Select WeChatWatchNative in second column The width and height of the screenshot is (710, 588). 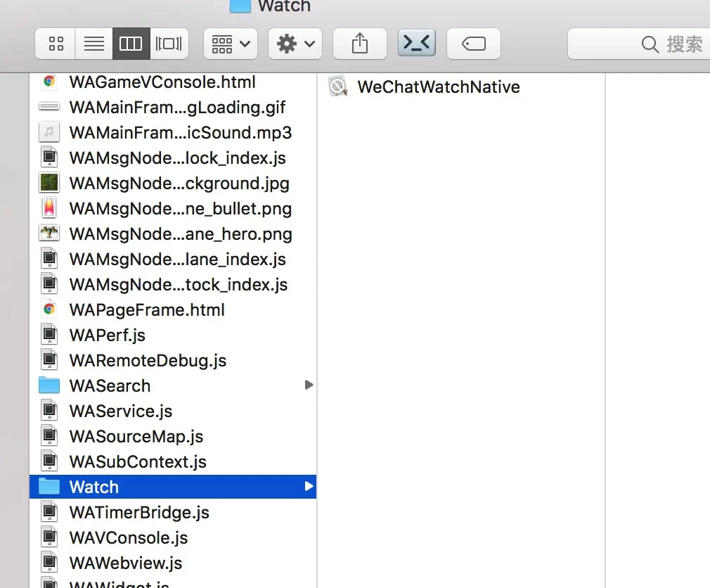point(461,87)
